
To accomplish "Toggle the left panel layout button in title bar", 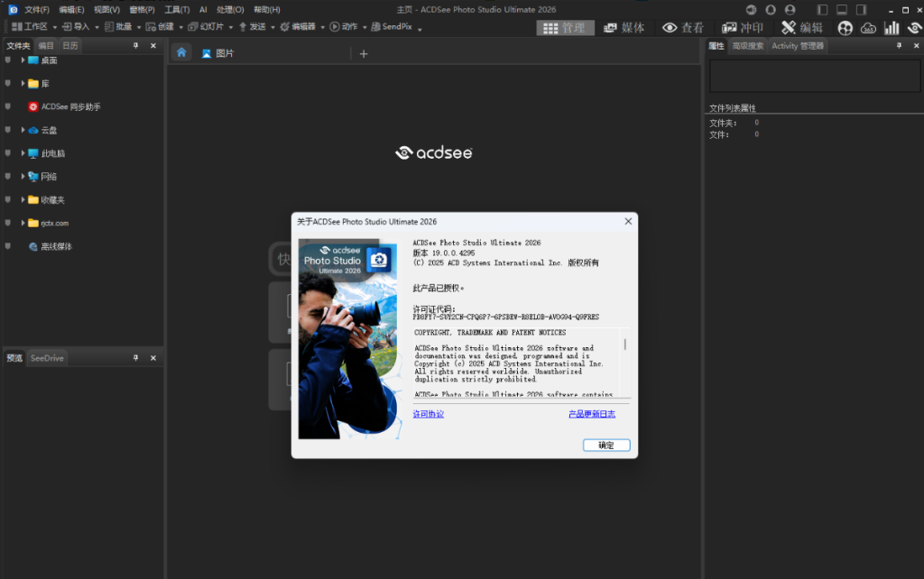I will (x=822, y=9).
